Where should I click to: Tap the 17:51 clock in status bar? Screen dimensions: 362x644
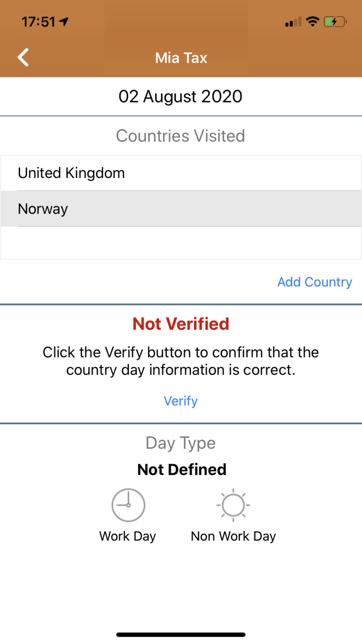(38, 22)
